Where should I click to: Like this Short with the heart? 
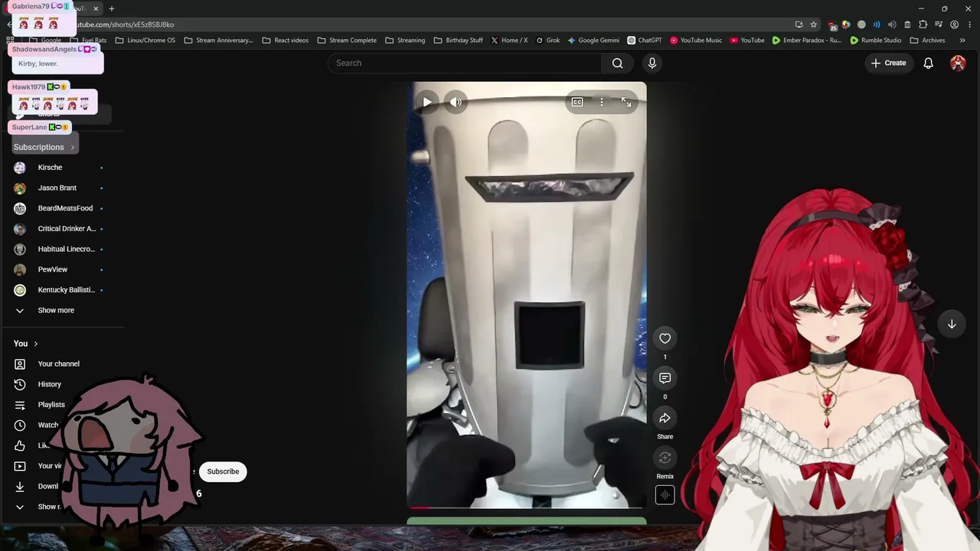665,339
